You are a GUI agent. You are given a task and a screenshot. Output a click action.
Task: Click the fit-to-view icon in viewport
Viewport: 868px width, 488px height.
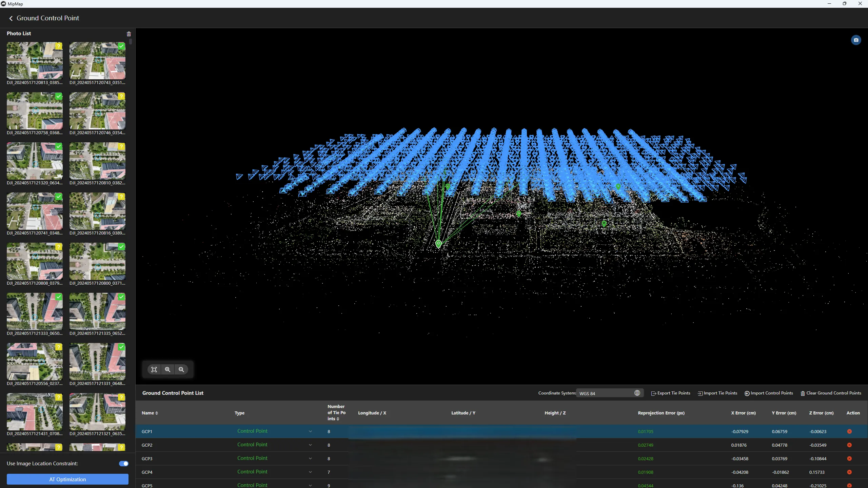pyautogui.click(x=154, y=369)
